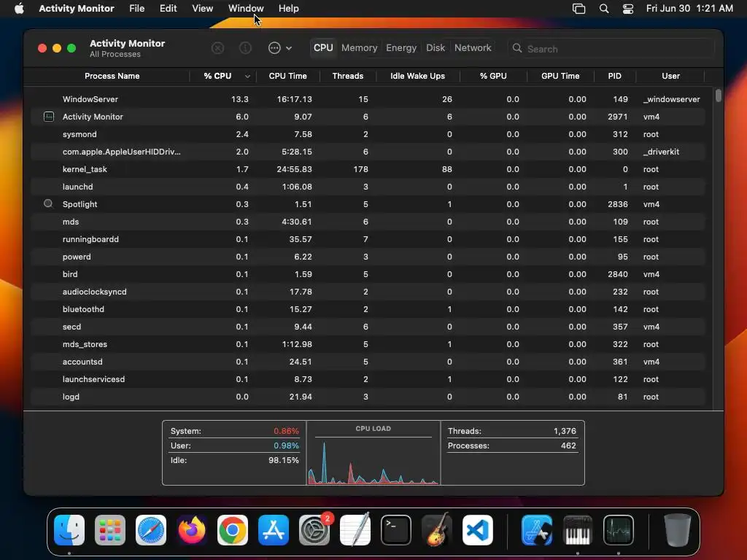Launch Safari from the Dock

[x=151, y=530]
